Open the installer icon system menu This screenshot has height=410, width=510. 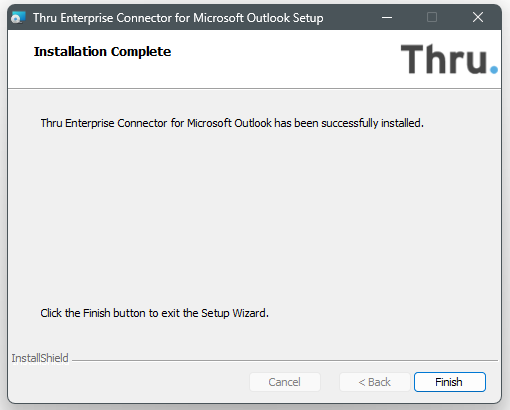click(x=18, y=17)
